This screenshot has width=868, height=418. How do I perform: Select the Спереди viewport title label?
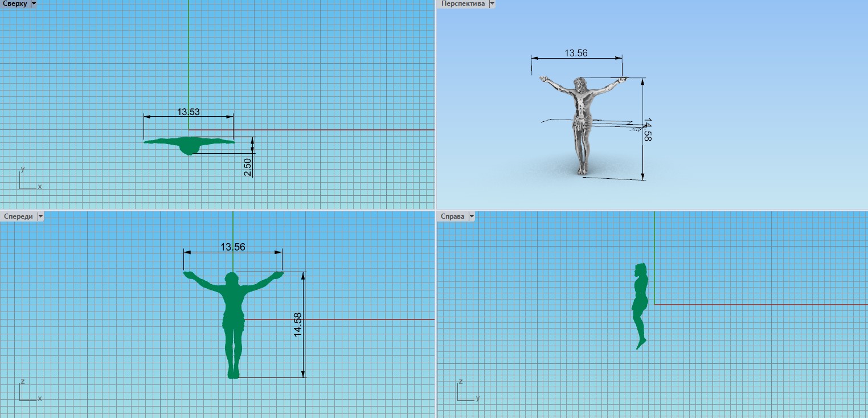[x=18, y=216]
